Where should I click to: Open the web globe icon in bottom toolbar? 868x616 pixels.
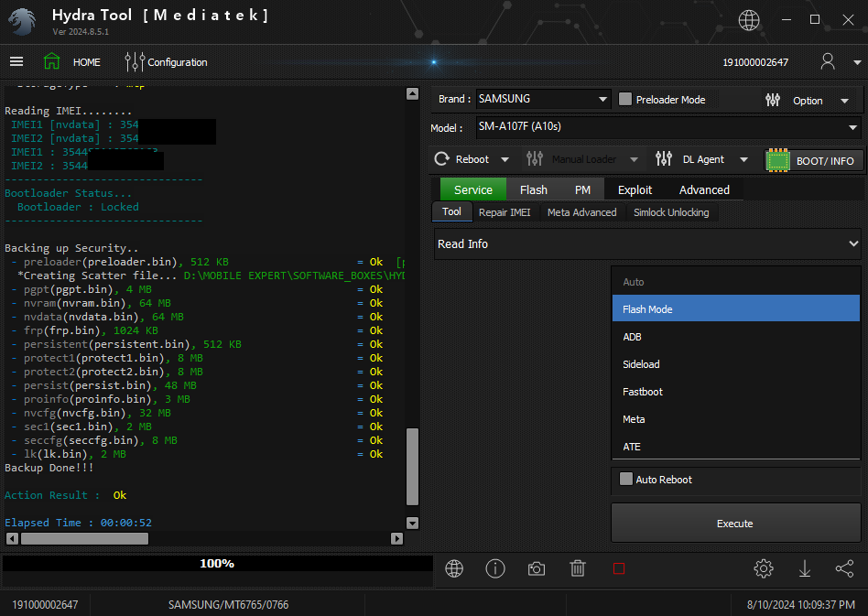tap(454, 568)
